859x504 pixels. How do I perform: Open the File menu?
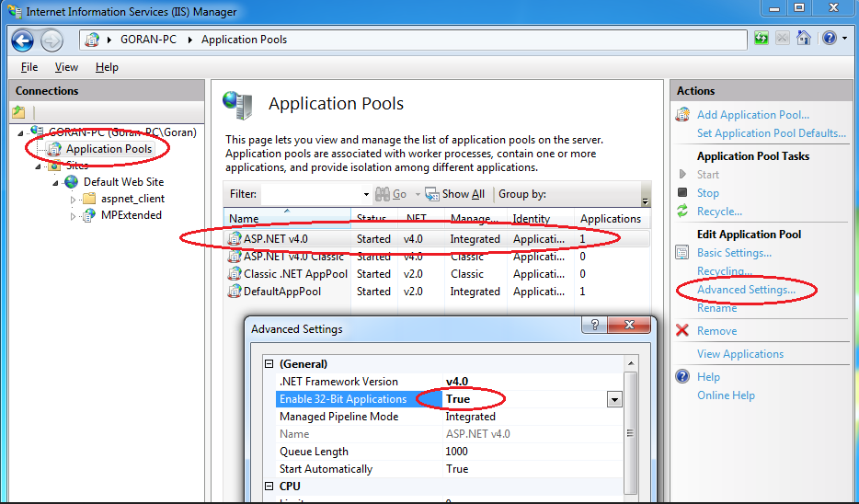pos(29,67)
